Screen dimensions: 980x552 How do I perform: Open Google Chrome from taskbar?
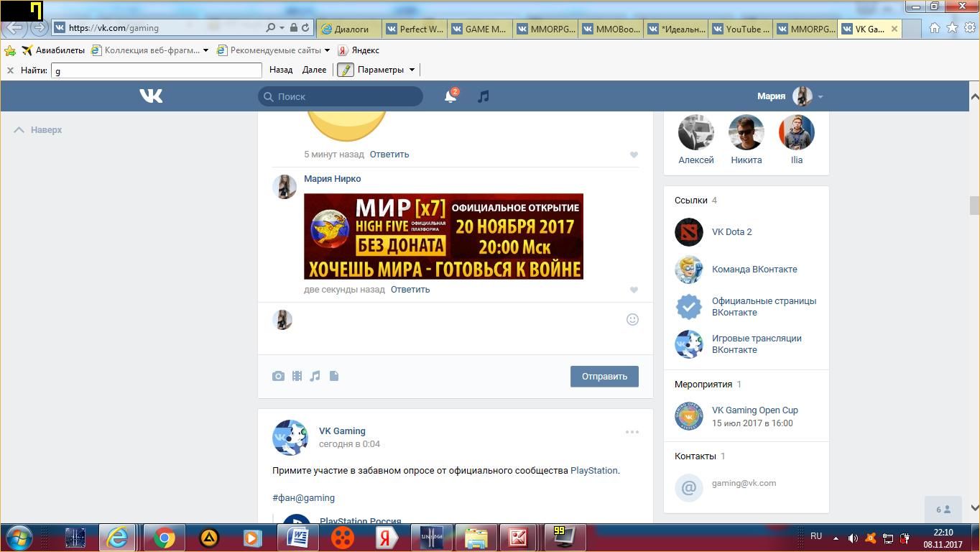(165, 538)
